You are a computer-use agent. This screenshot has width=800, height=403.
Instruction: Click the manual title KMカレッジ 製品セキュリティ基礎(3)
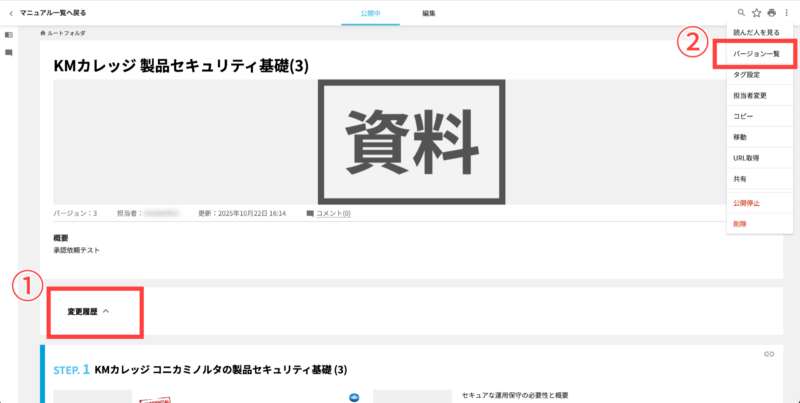pyautogui.click(x=181, y=66)
